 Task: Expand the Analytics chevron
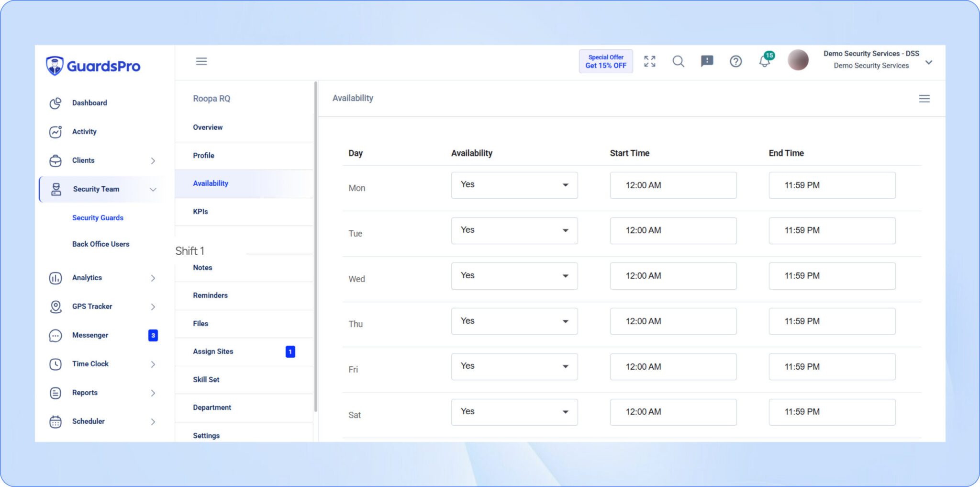click(x=153, y=278)
